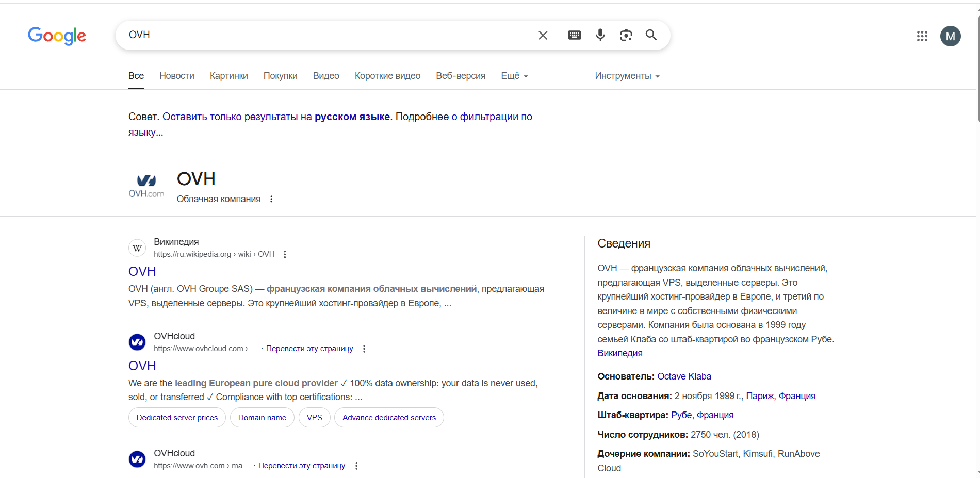Viewport: 980px width, 478px height.
Task: Go to the Короткие видео tab
Action: (387, 76)
